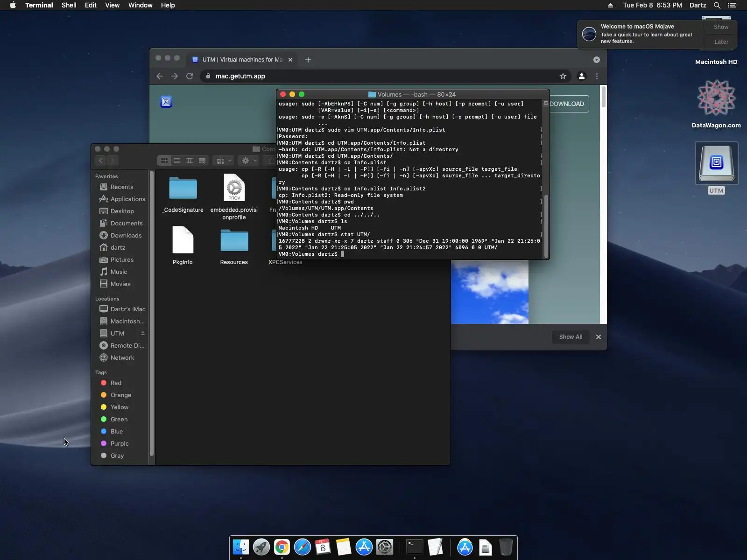Open the Notes app in the Dock
This screenshot has height=560, width=747.
point(344,547)
